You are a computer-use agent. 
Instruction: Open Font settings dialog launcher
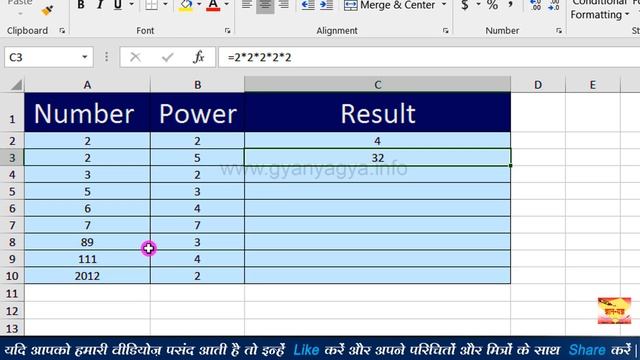(x=227, y=31)
